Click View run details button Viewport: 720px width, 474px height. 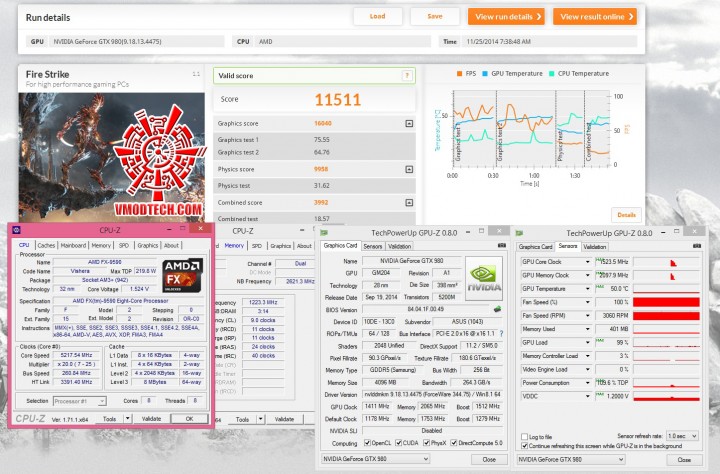click(x=506, y=17)
